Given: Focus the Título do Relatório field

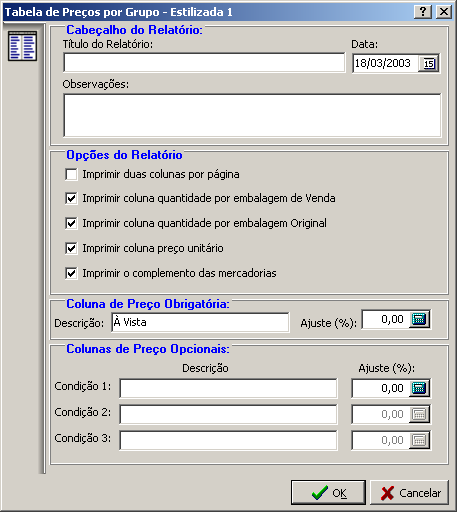Looking at the screenshot, I should 204,62.
